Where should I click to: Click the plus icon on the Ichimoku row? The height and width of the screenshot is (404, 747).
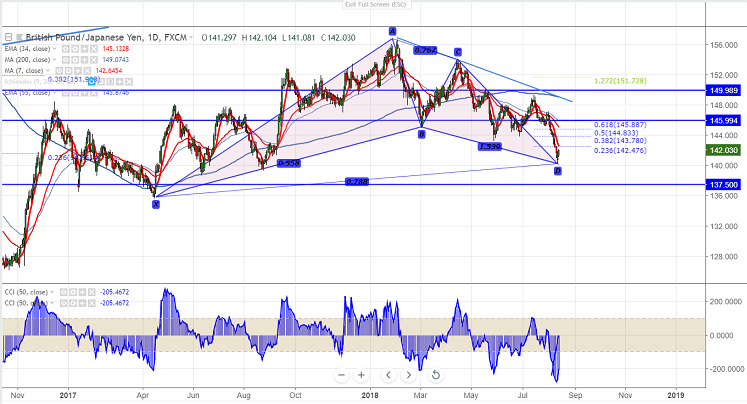120,81
